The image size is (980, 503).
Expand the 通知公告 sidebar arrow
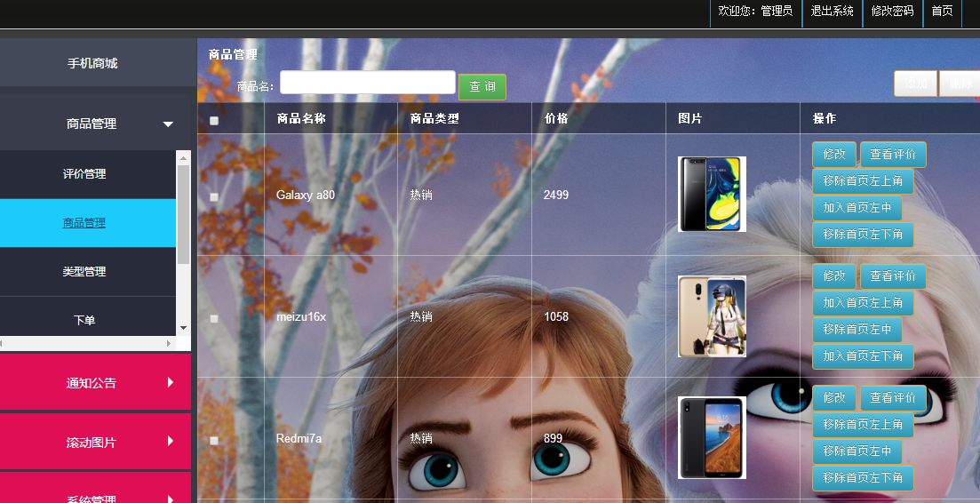170,382
